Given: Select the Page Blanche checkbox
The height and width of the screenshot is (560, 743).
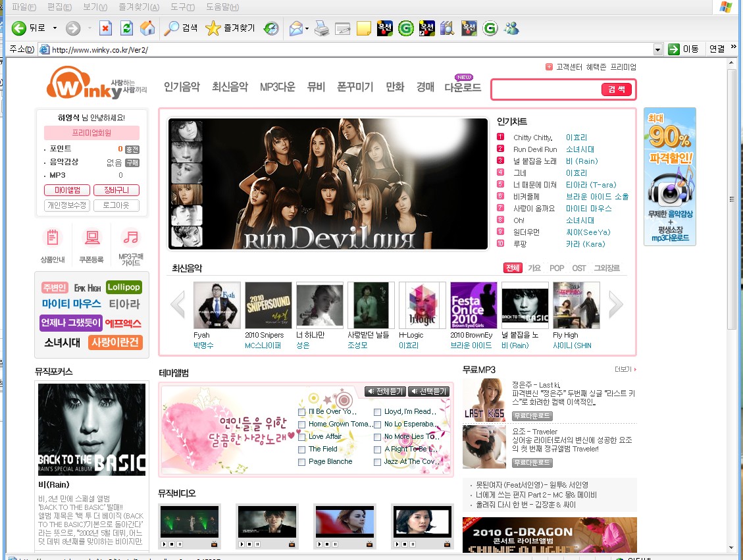Looking at the screenshot, I should pyautogui.click(x=301, y=462).
